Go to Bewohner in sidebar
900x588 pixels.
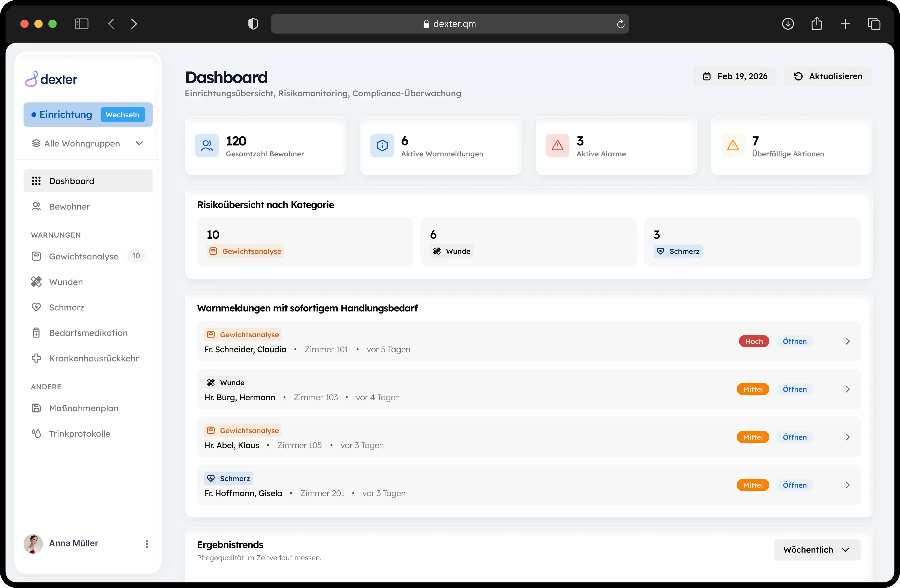tap(88, 206)
